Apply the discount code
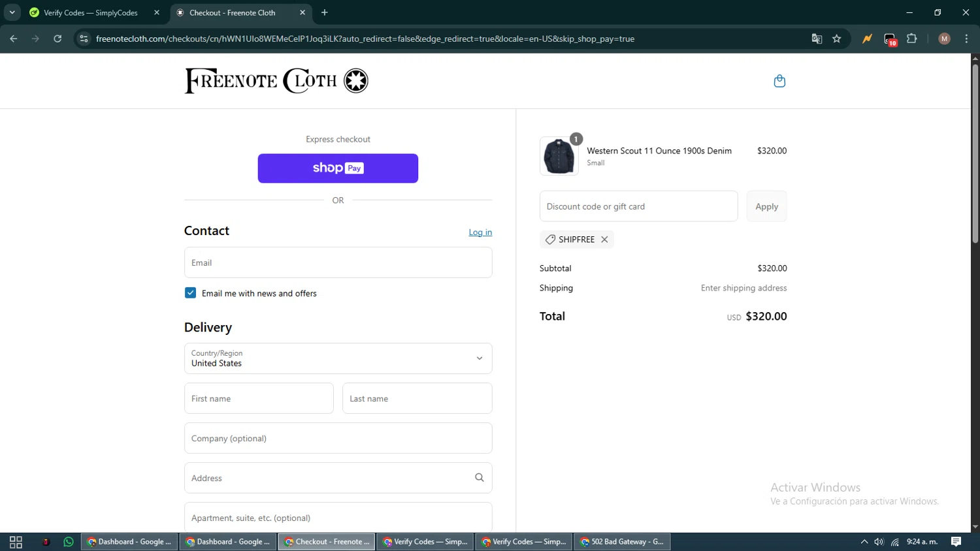The image size is (980, 551). 766,206
